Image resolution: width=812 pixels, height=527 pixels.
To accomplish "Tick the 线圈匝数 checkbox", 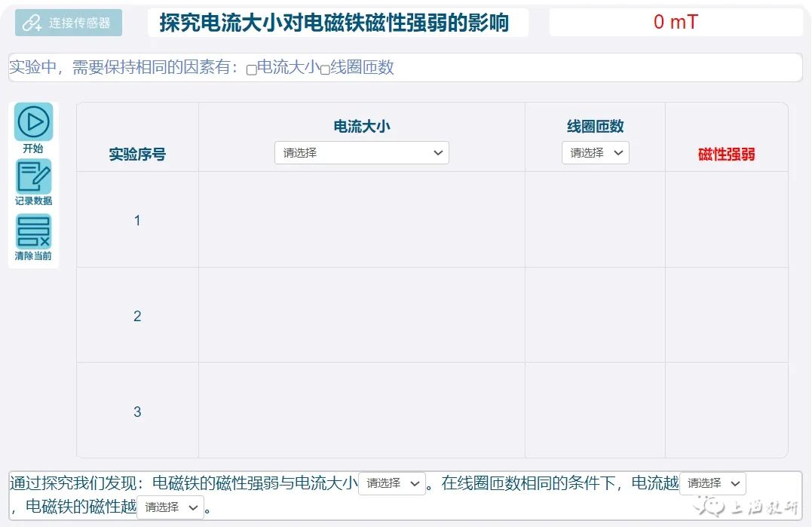I will [x=325, y=69].
